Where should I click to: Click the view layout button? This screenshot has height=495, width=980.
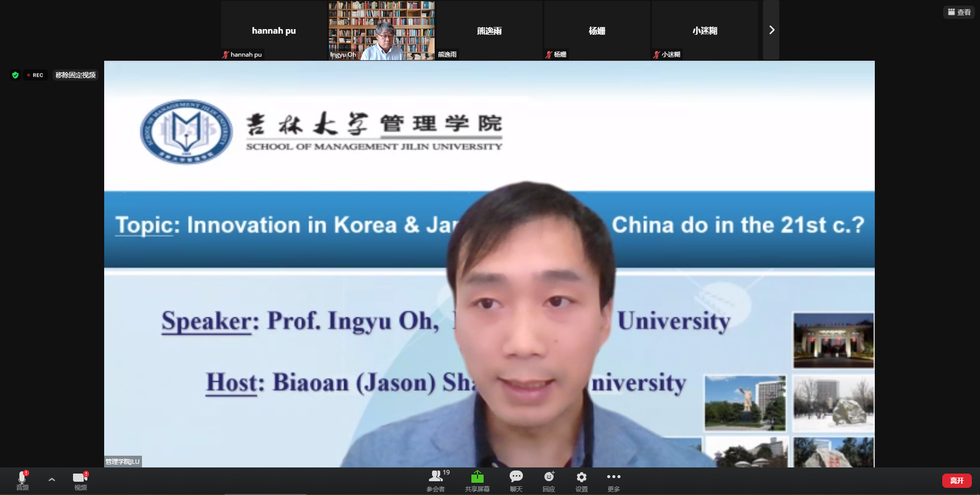[959, 12]
